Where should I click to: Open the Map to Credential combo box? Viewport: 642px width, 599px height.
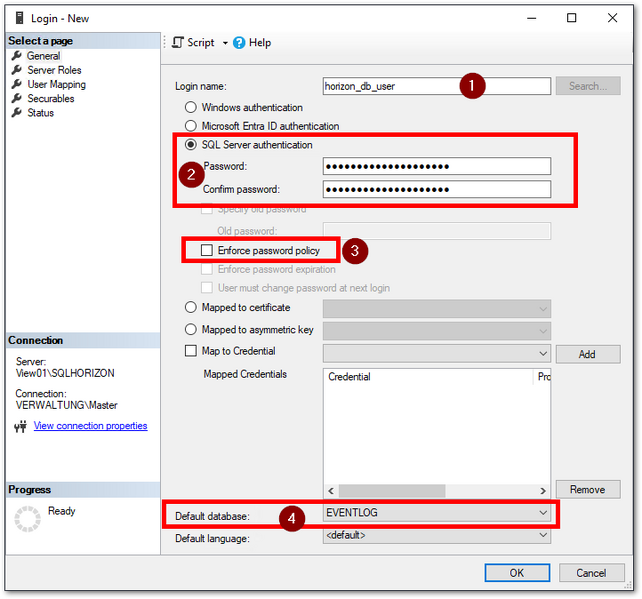543,353
